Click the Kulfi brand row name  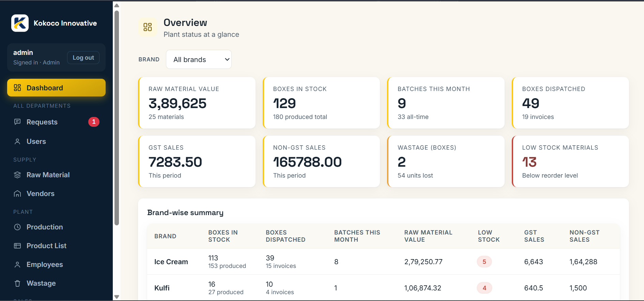click(x=162, y=288)
